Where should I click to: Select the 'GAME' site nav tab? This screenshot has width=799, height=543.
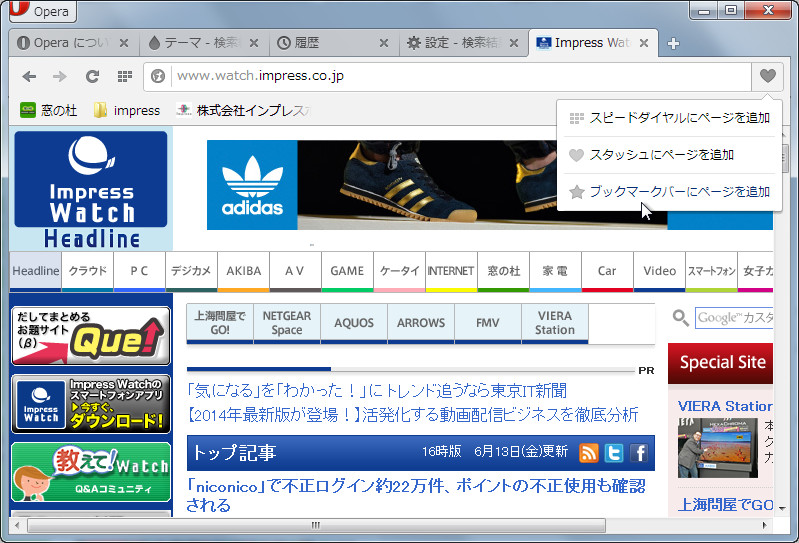[x=347, y=271]
